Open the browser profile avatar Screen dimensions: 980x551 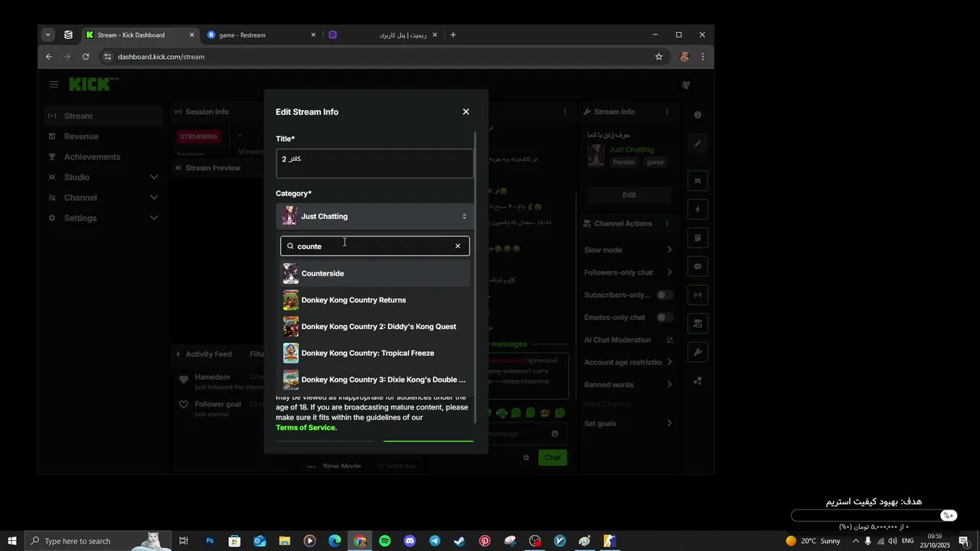coord(684,57)
